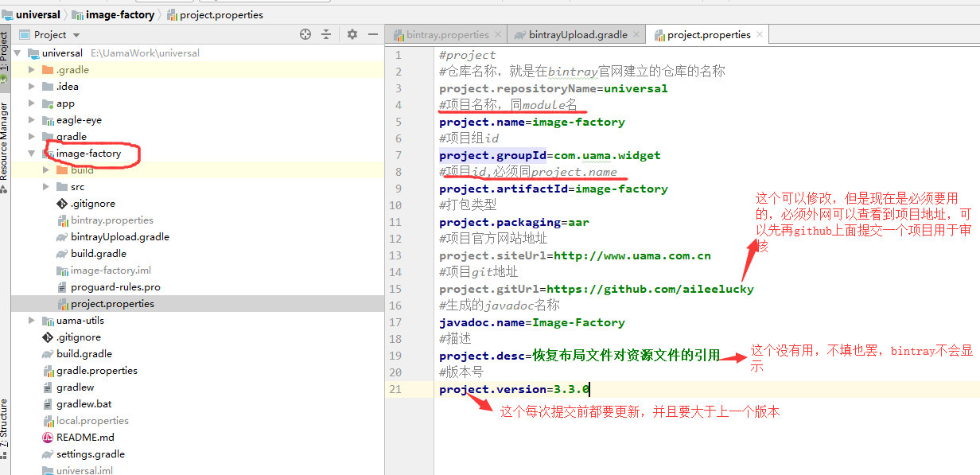
Task: Select build.gradle under image-factory
Action: (x=98, y=254)
